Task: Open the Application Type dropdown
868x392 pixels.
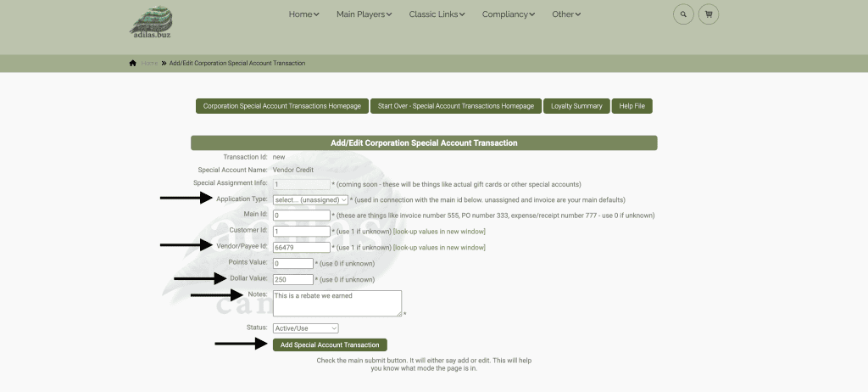Action: (310, 199)
